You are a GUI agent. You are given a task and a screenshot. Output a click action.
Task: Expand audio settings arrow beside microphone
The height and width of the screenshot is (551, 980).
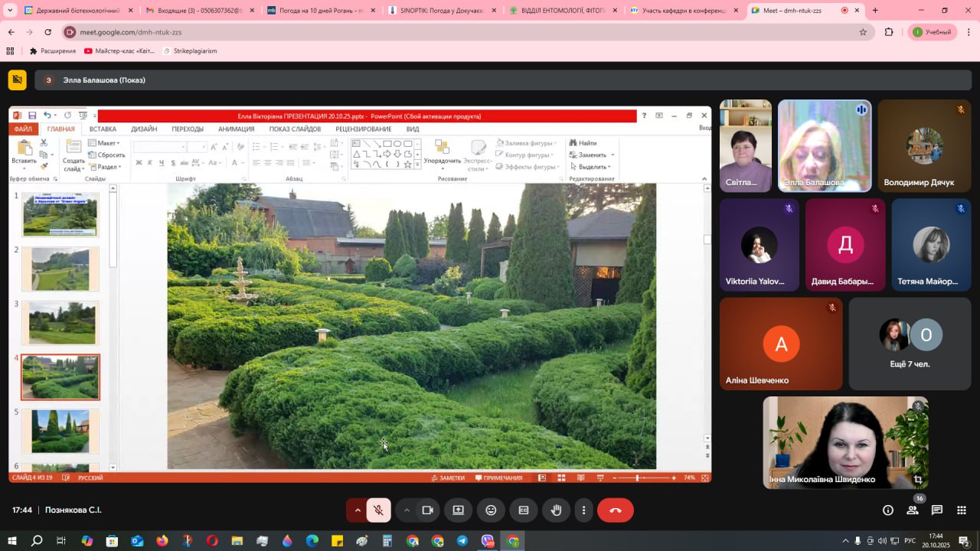click(357, 510)
